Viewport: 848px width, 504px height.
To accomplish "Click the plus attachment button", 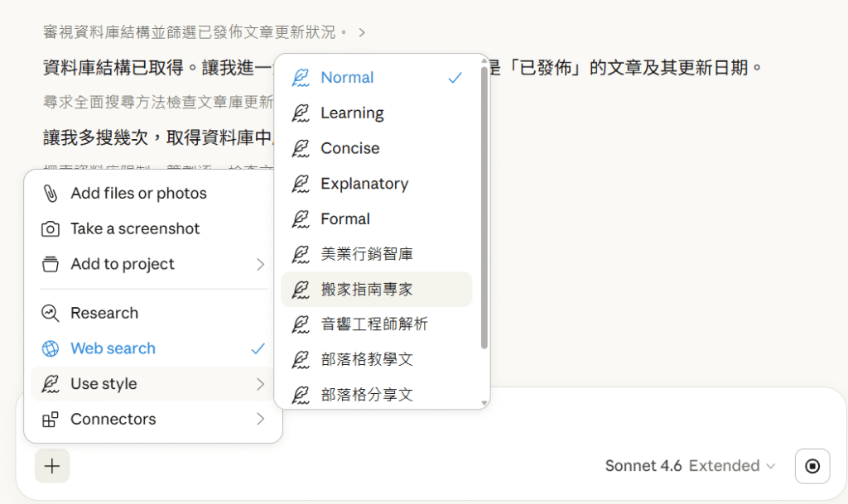I will [52, 466].
